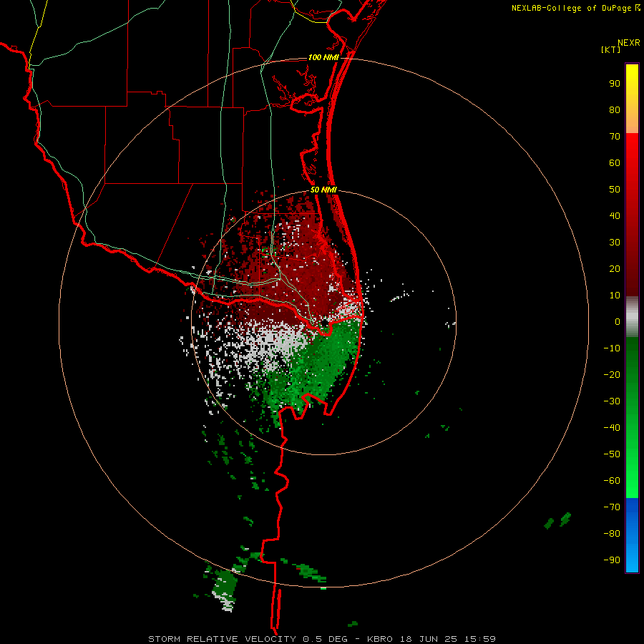Click the -10 value on the velocity scale
Viewport: 644px width, 644px height.
[x=612, y=348]
